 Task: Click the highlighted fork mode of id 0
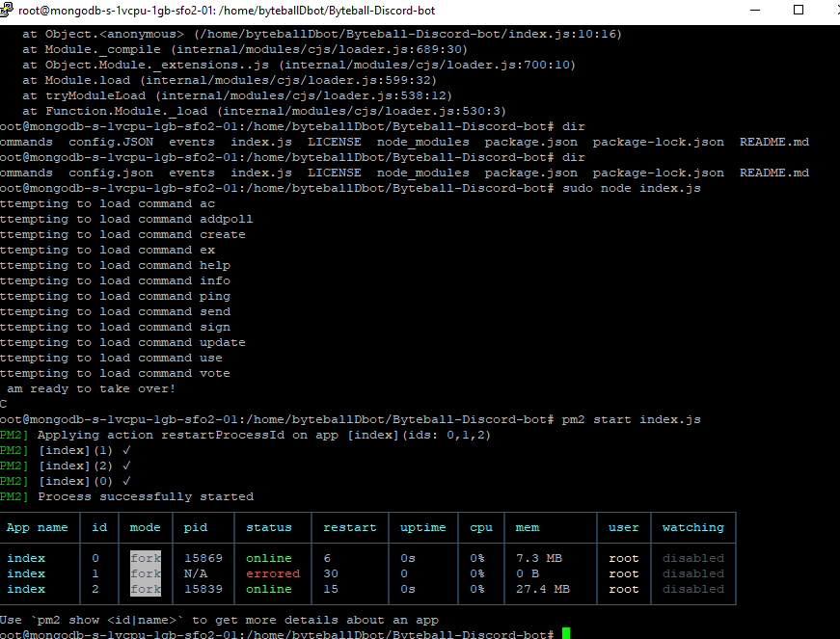tap(146, 558)
